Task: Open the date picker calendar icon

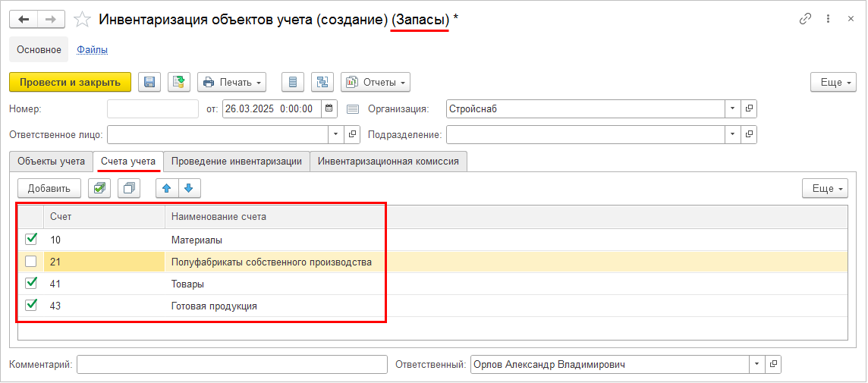Action: pyautogui.click(x=329, y=108)
